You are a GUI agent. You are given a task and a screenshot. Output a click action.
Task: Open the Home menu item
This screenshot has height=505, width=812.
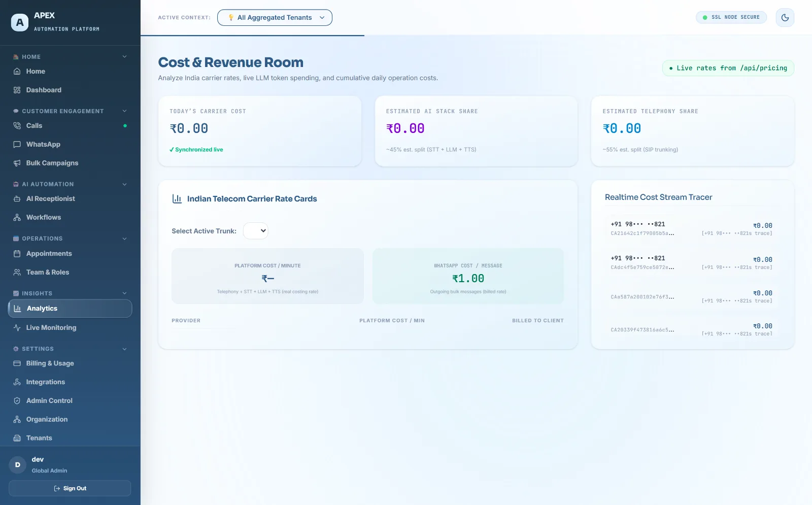click(x=70, y=72)
